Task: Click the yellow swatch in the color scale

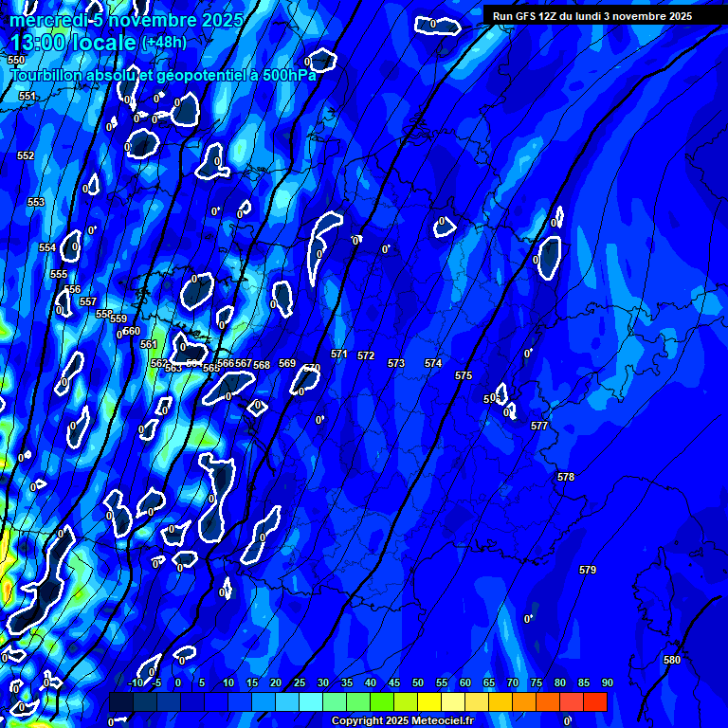Action: tap(428, 701)
